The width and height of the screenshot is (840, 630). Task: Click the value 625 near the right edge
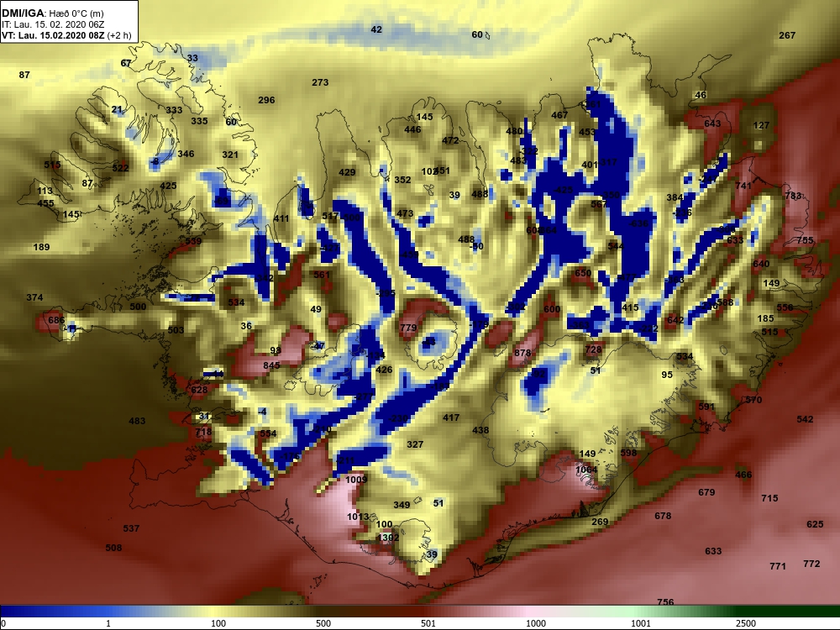pos(815,524)
